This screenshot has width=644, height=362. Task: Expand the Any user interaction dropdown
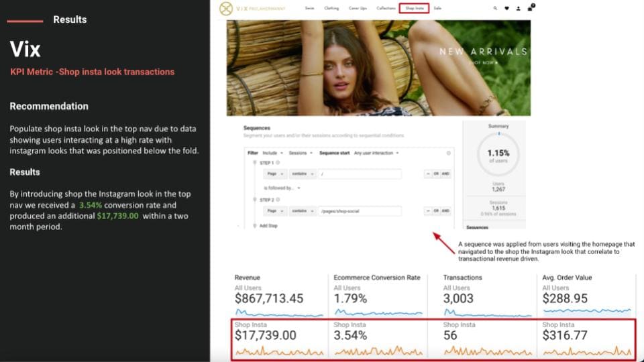click(x=376, y=153)
